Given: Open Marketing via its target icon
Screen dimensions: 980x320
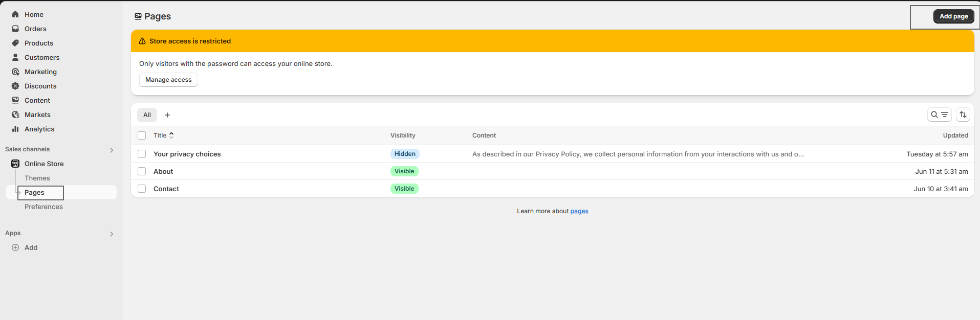Looking at the screenshot, I should click(15, 72).
